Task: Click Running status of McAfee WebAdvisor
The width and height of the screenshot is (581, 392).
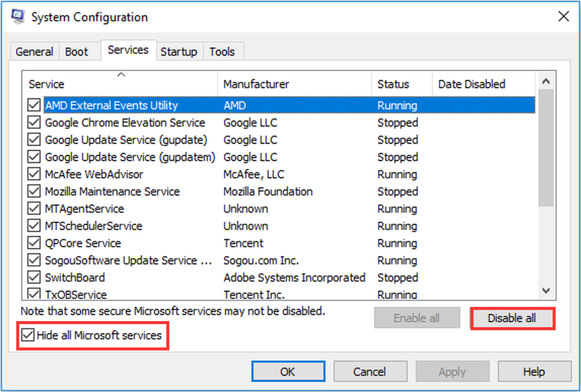Action: click(397, 174)
